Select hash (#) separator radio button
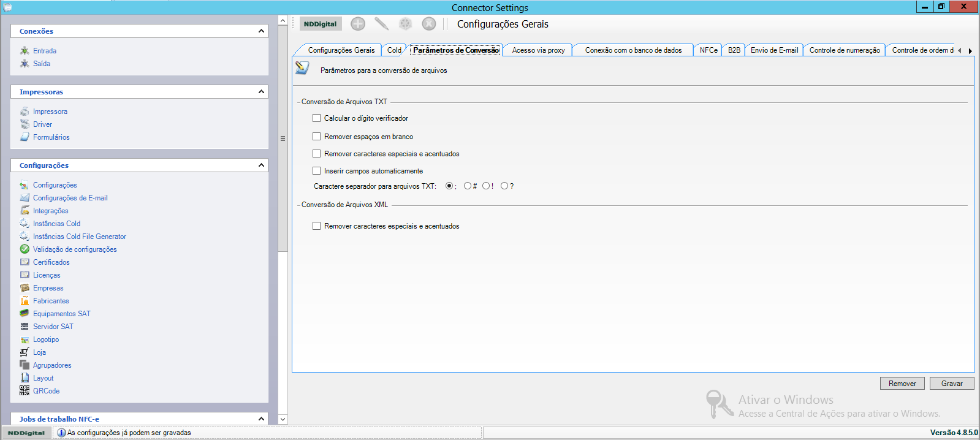The height and width of the screenshot is (440, 980). pos(468,186)
